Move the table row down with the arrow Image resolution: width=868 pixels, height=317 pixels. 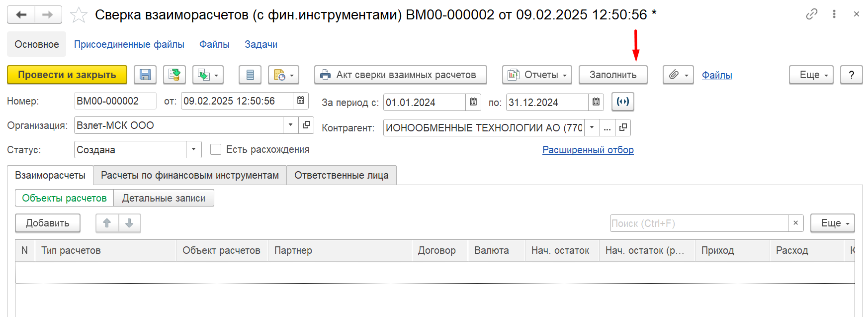pyautogui.click(x=129, y=223)
